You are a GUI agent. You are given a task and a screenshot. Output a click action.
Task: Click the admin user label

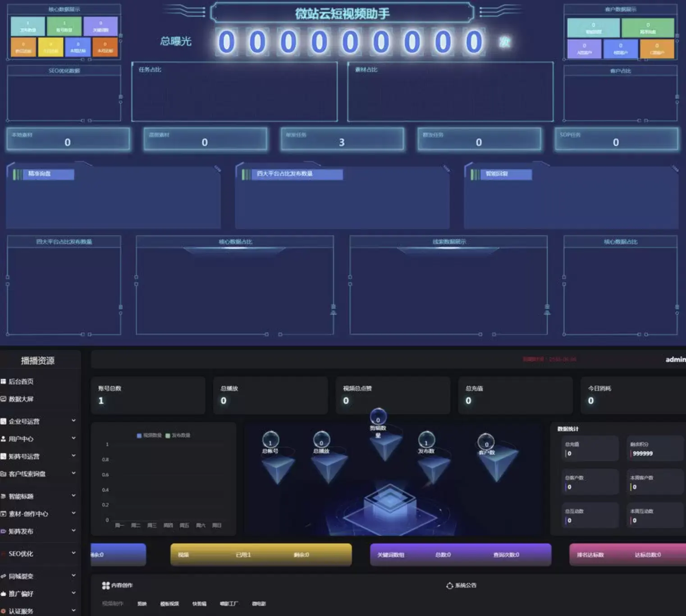(x=675, y=359)
